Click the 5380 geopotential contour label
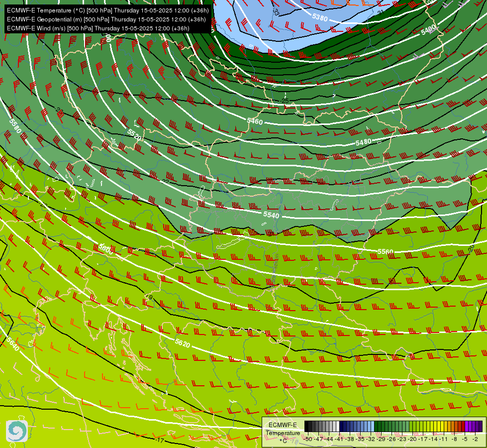The height and width of the screenshot is (448, 487). [x=319, y=17]
